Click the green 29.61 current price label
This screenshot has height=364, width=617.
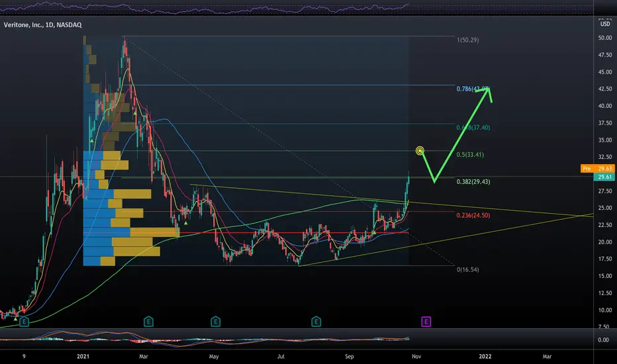click(604, 177)
